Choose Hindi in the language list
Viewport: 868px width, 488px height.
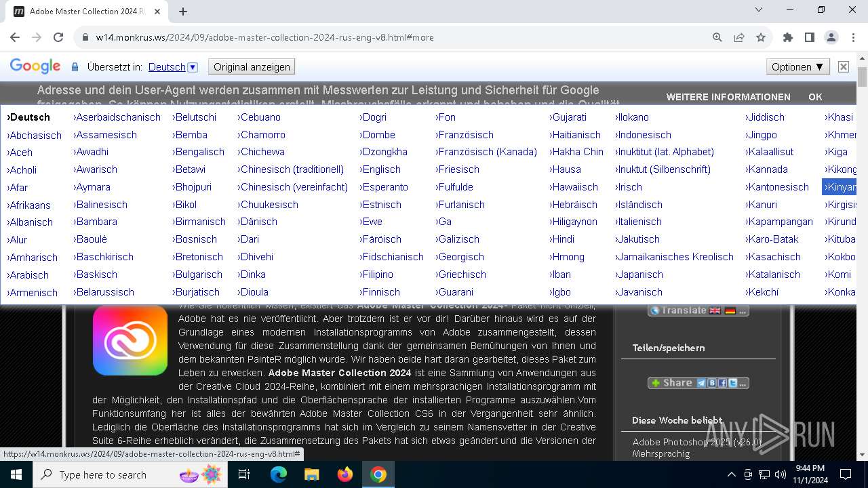(x=562, y=239)
